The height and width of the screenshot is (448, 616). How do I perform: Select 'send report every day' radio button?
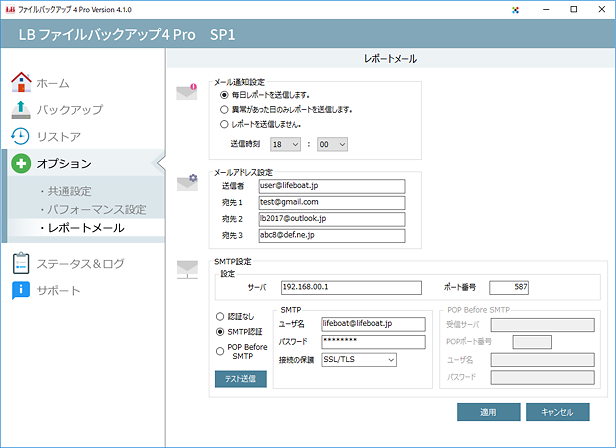click(x=224, y=95)
